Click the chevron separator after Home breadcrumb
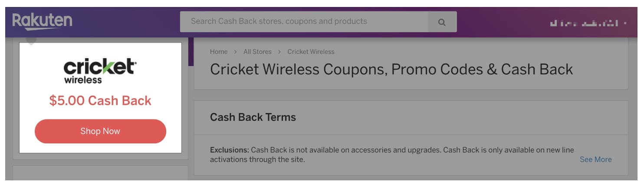 [235, 52]
